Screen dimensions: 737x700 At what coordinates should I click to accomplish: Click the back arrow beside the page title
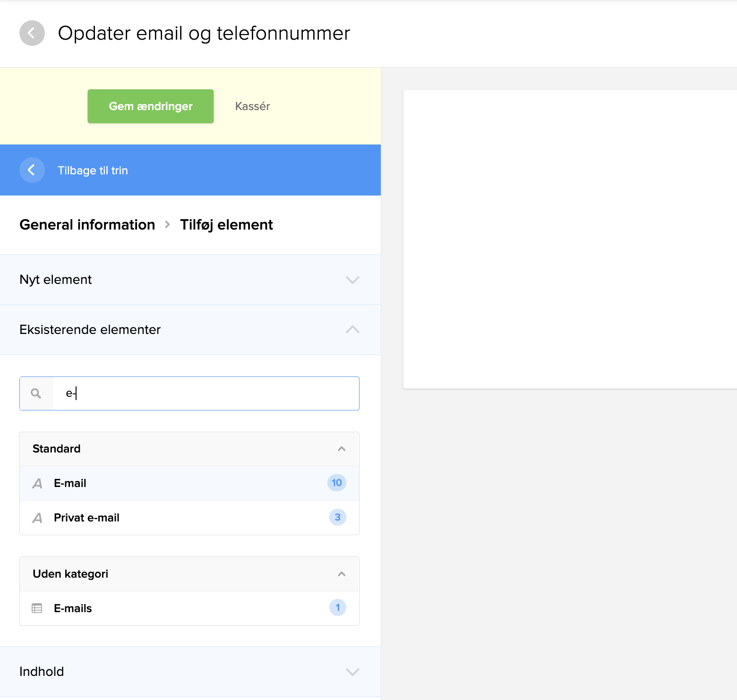point(32,33)
